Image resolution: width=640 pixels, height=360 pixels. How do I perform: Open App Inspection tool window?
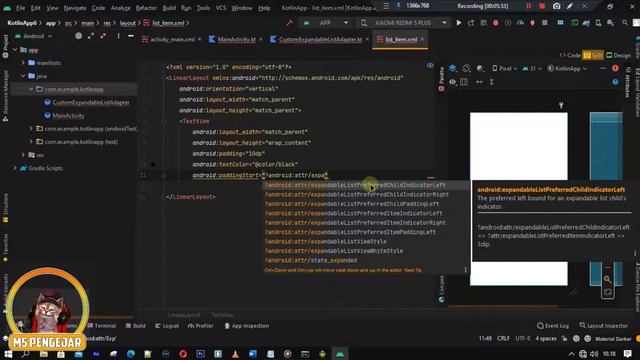click(x=247, y=326)
